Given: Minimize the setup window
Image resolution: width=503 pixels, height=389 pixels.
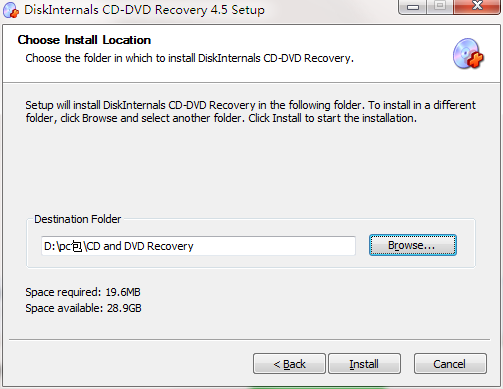Looking at the screenshot, I should coord(413,7).
